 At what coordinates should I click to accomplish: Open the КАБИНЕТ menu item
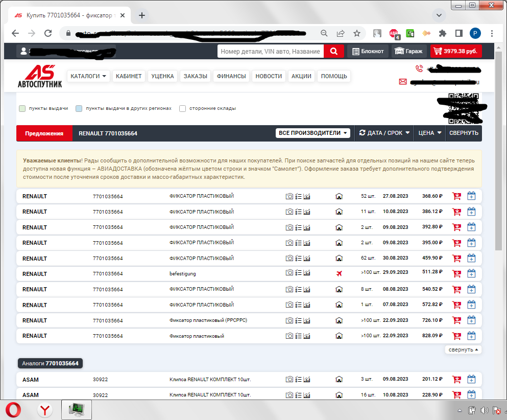tap(129, 76)
